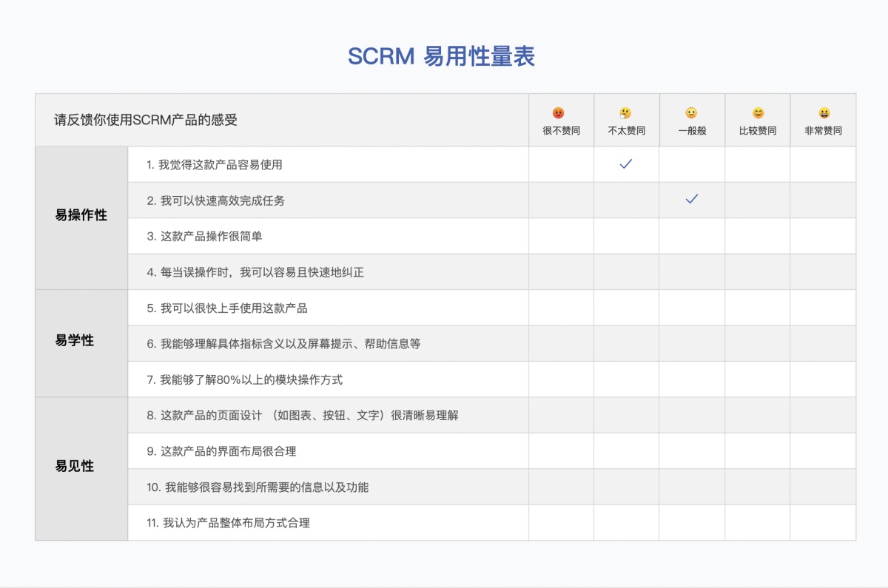Select the checkmark for 快速高效完成任务
This screenshot has height=588, width=888.
pyautogui.click(x=691, y=200)
